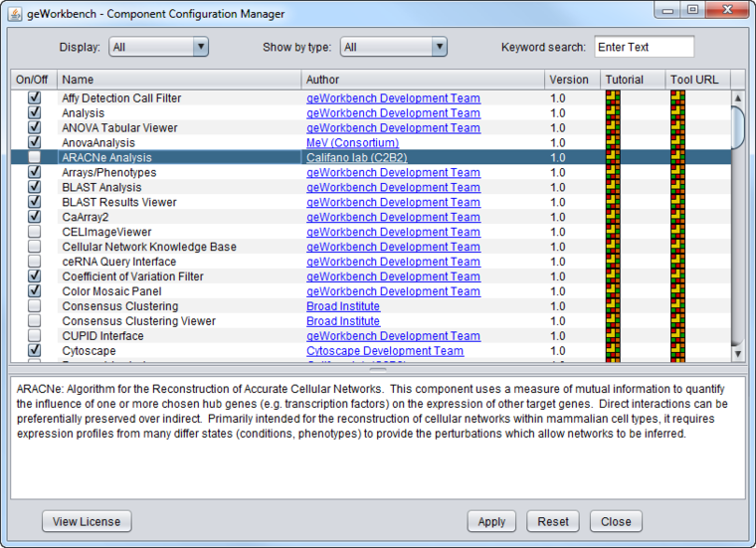Image resolution: width=756 pixels, height=548 pixels.
Task: Click Tutorial icon for Consensus Clustering
Action: tap(613, 306)
